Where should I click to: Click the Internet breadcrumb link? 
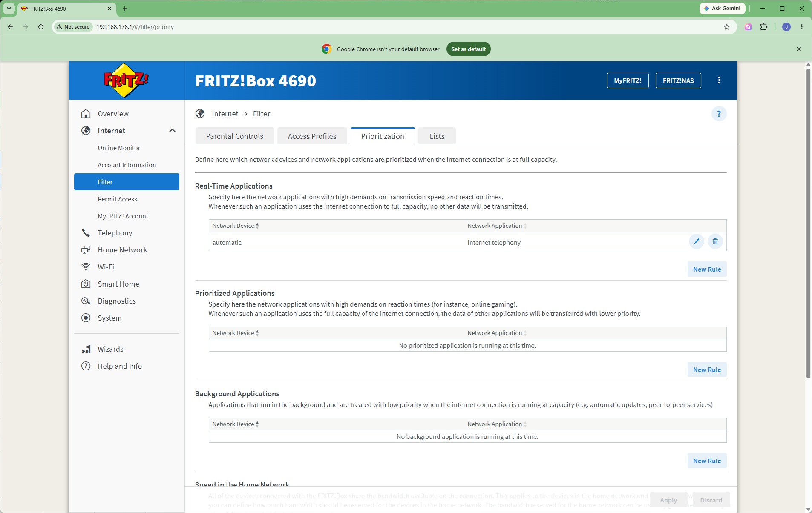(x=225, y=114)
